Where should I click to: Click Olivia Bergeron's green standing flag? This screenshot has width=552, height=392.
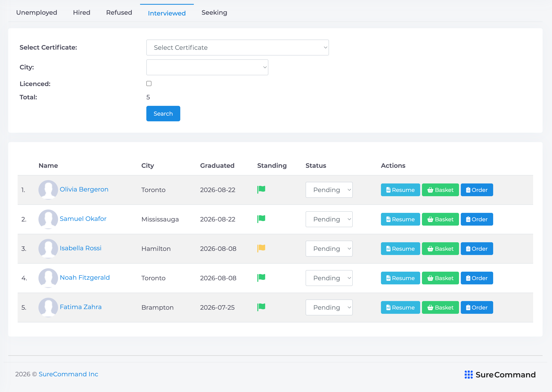pyautogui.click(x=261, y=190)
